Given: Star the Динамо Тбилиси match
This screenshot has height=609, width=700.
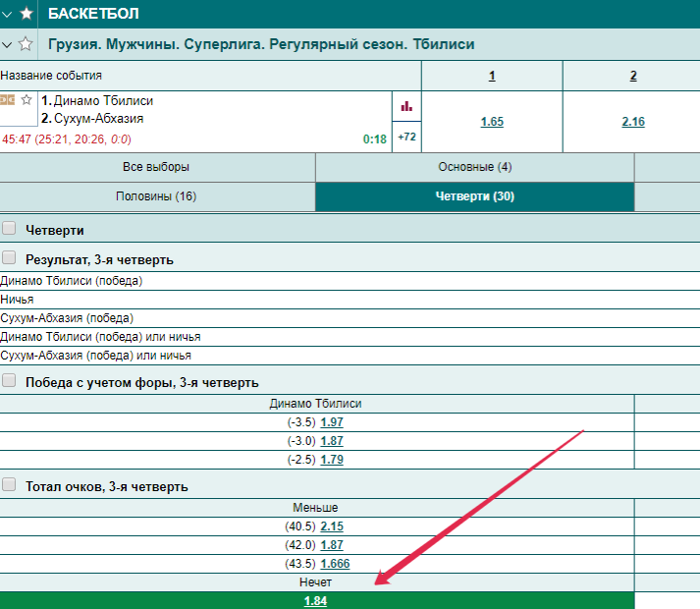Looking at the screenshot, I should click(27, 100).
